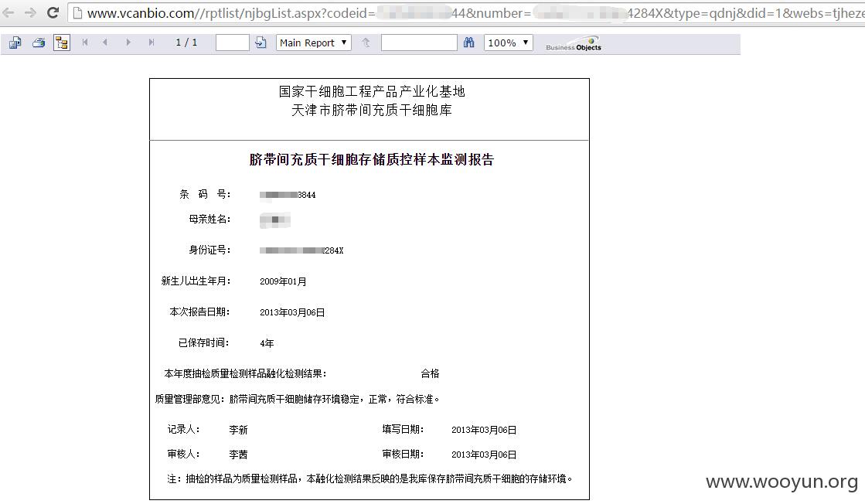Print the report via printer icon
Image resolution: width=865 pixels, height=504 pixels.
[x=39, y=43]
